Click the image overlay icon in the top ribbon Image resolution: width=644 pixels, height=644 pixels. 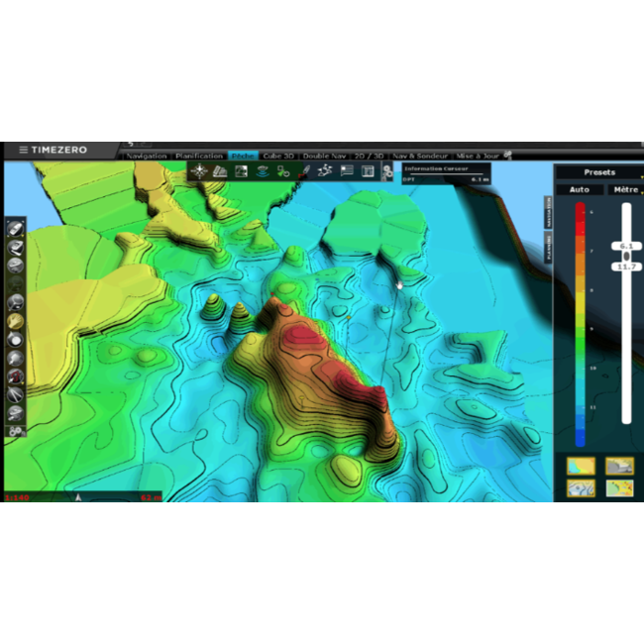241,171
